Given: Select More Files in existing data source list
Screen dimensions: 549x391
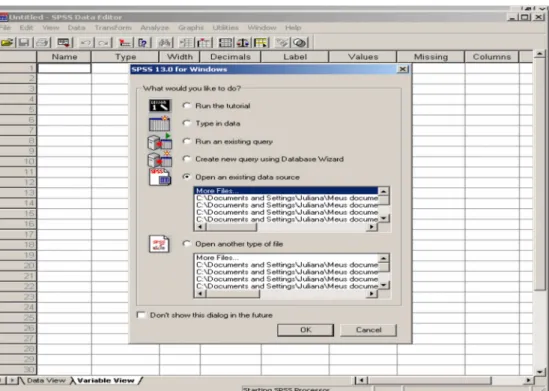Looking at the screenshot, I should [x=286, y=191].
